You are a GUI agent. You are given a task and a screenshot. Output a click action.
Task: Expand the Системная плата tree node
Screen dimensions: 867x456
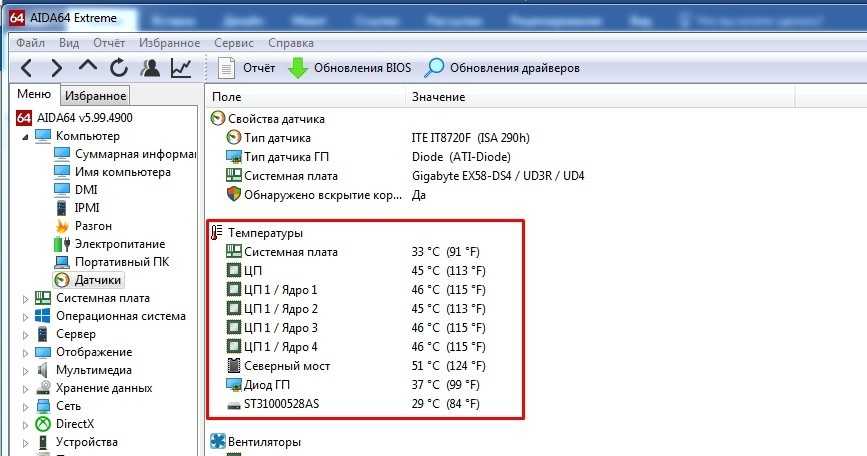(x=25, y=298)
